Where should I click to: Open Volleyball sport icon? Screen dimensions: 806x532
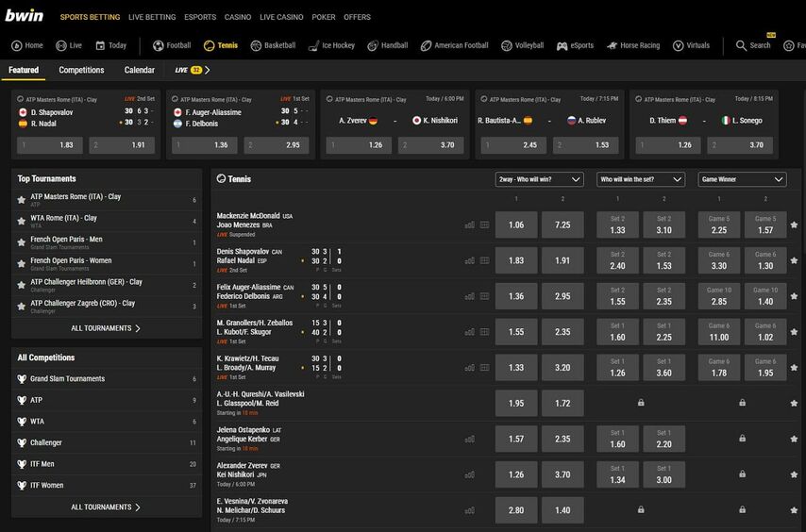point(506,45)
